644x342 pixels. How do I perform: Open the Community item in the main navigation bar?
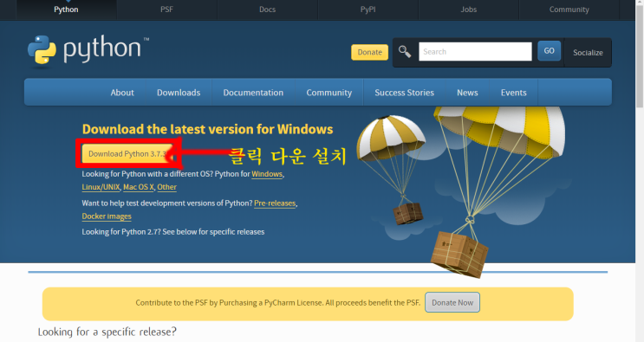coord(329,93)
